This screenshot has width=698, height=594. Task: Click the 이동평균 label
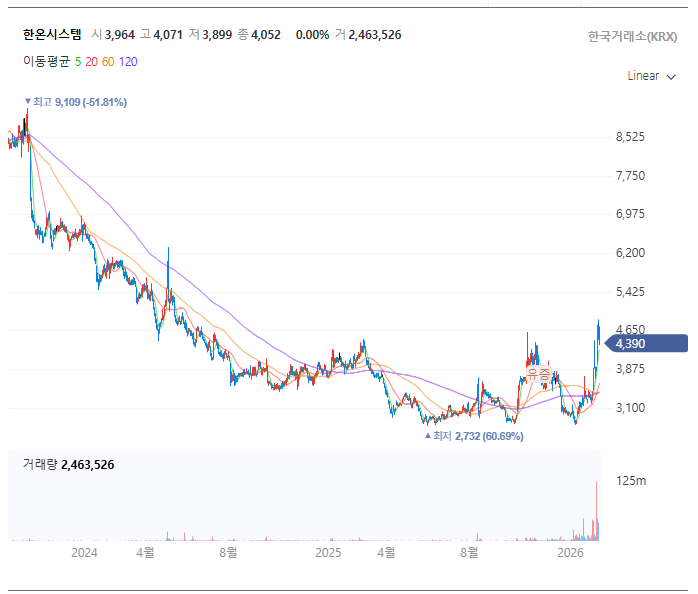pos(46,61)
